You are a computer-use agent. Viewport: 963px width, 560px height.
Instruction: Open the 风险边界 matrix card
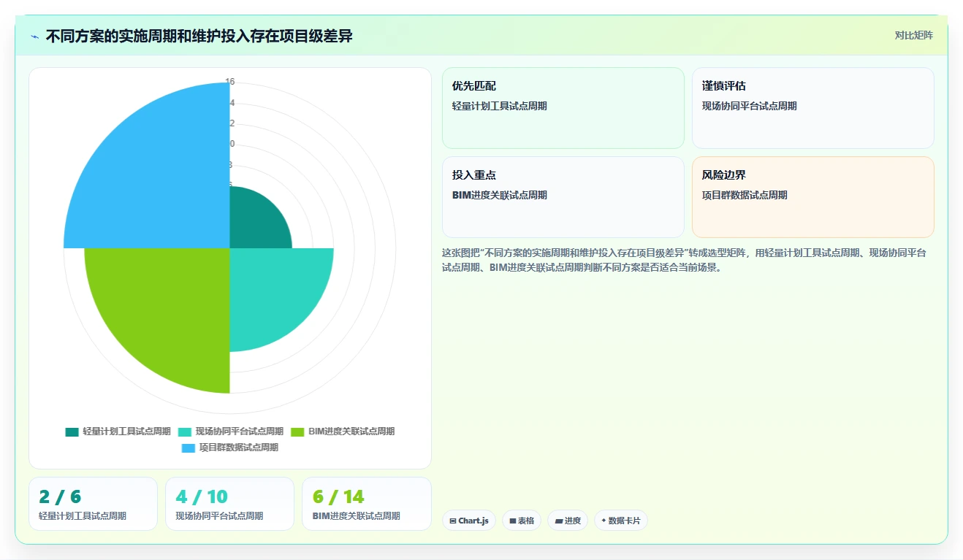[813, 197]
